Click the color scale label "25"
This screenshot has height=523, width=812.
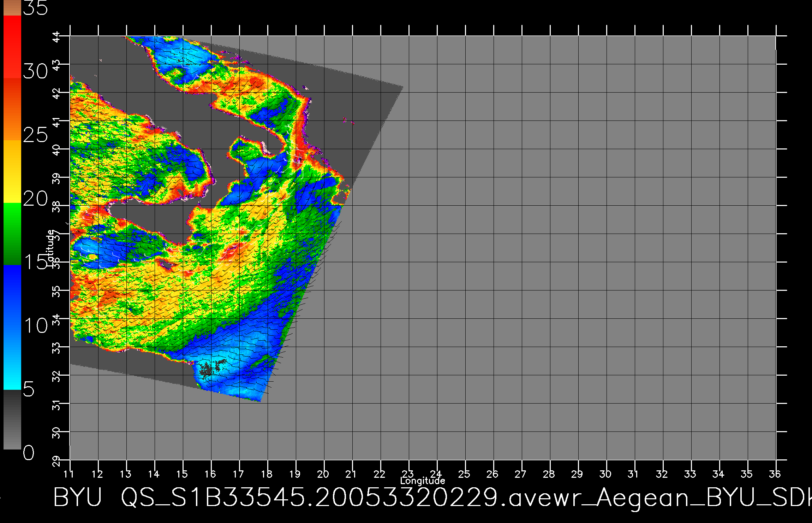tap(35, 135)
